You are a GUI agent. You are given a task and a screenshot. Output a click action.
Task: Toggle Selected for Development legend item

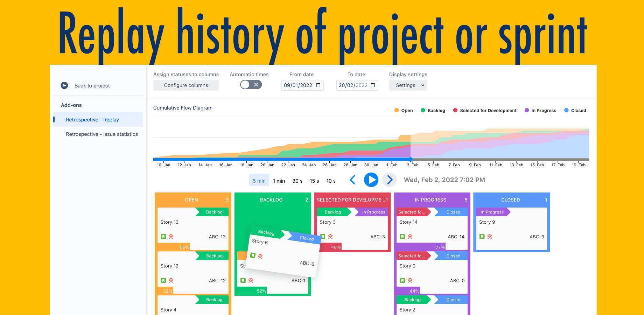485,110
